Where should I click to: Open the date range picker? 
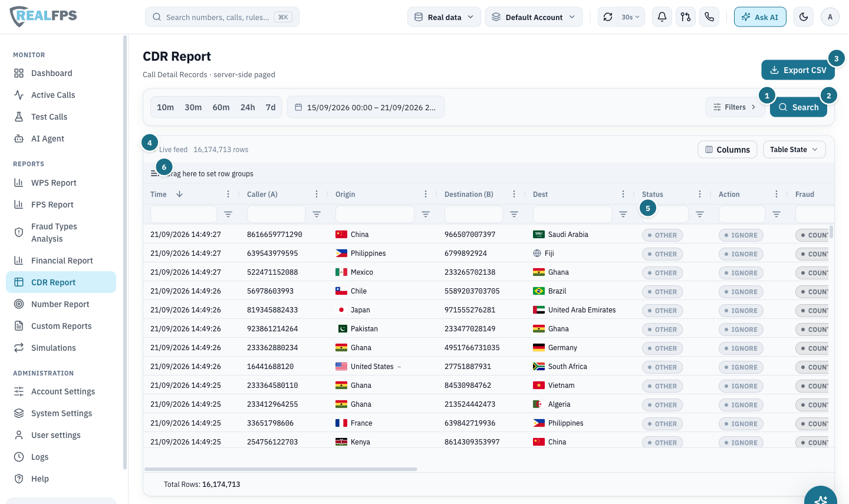[x=366, y=107]
